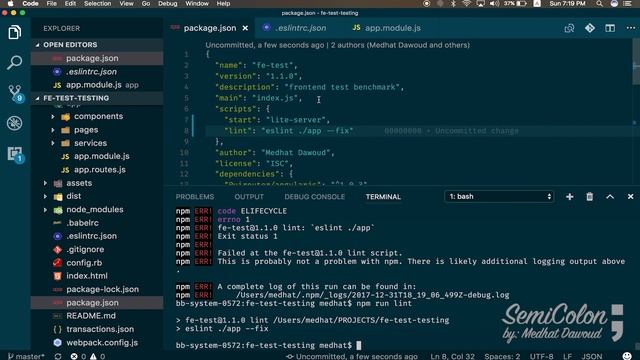640x360 pixels.
Task: Click the GitLens diamond icon in editor toolbar
Action: 590,28
